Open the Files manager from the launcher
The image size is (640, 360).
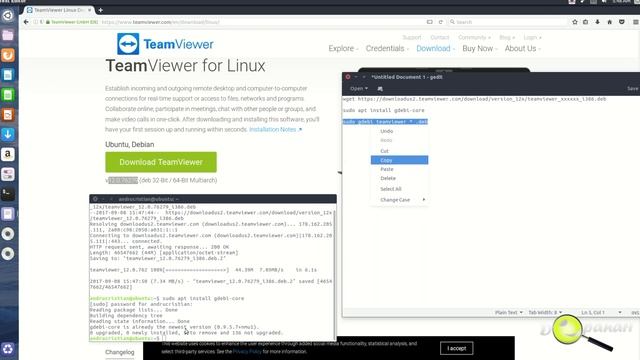(8, 35)
